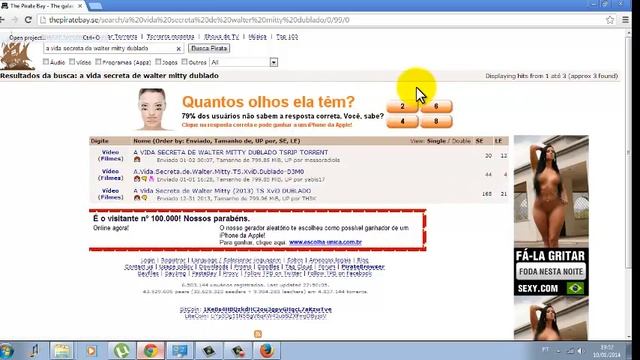Image resolution: width=640 pixels, height=360 pixels.
Task: Click the pink skull icon of the Dublado-D3M0 result
Action: [x=151, y=179]
